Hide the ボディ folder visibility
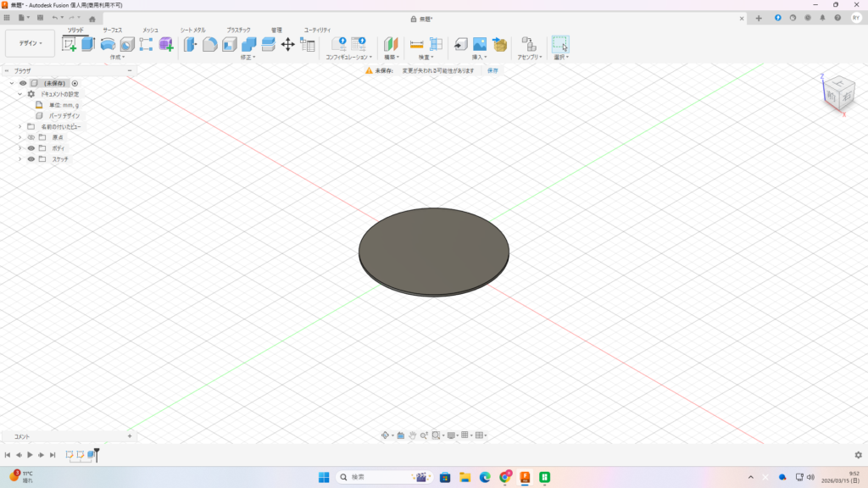 coord(31,148)
